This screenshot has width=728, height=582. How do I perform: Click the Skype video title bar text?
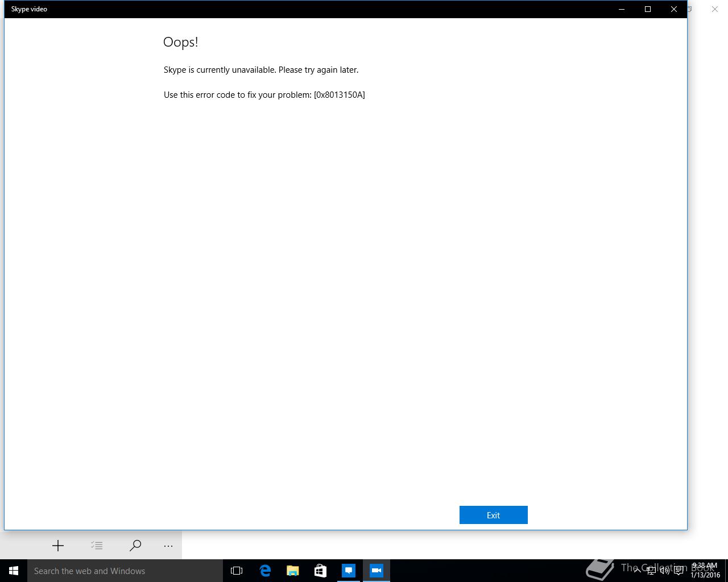coord(29,9)
